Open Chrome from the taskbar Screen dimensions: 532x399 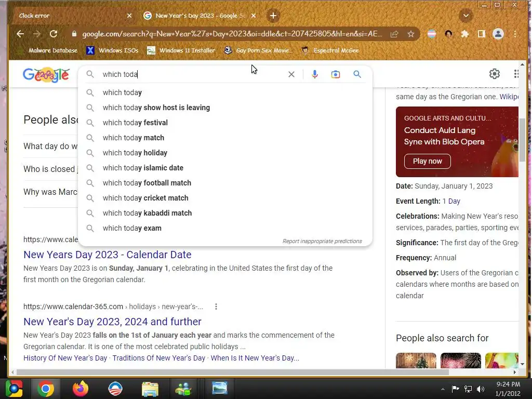click(46, 389)
